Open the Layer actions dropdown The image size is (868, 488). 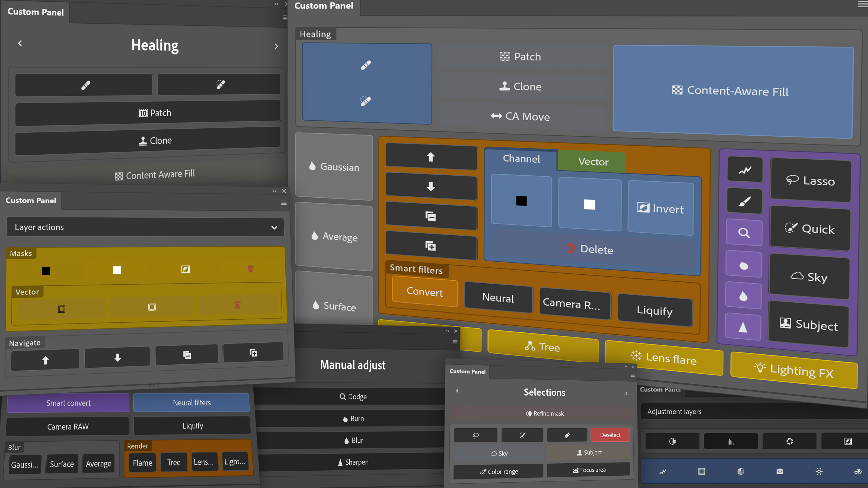pyautogui.click(x=145, y=227)
